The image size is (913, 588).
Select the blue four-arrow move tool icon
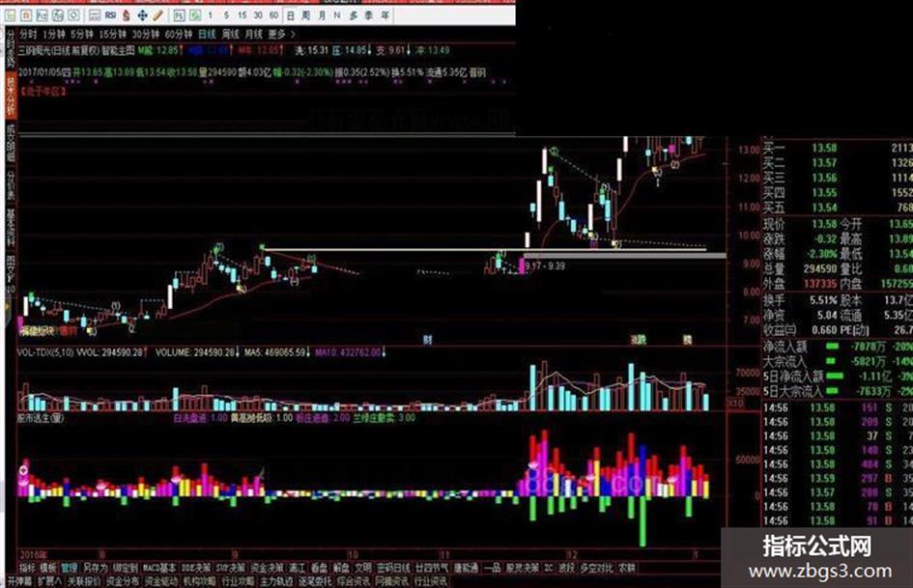click(142, 15)
